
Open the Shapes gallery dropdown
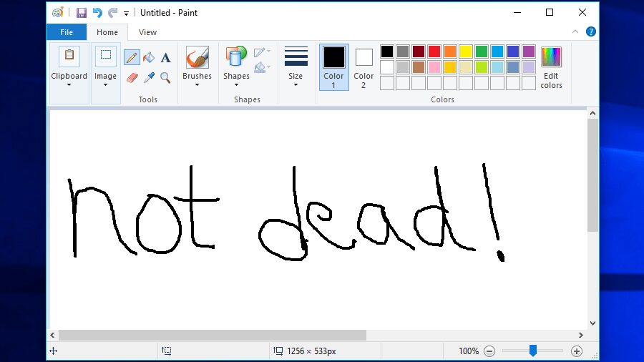pos(236,67)
